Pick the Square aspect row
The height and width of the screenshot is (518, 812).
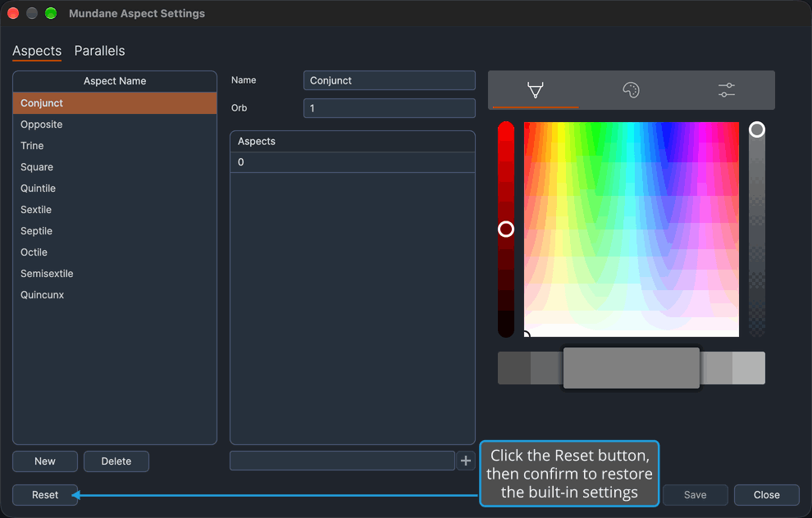point(115,166)
